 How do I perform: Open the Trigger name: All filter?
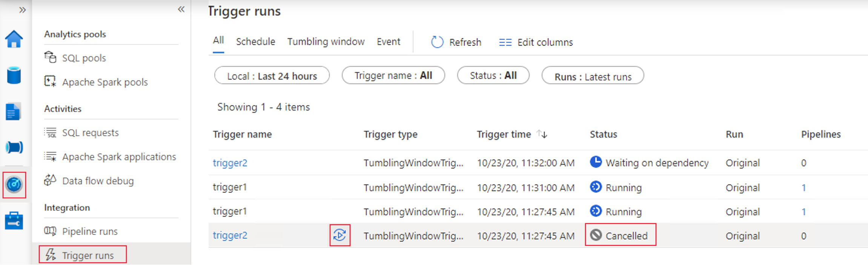click(393, 75)
